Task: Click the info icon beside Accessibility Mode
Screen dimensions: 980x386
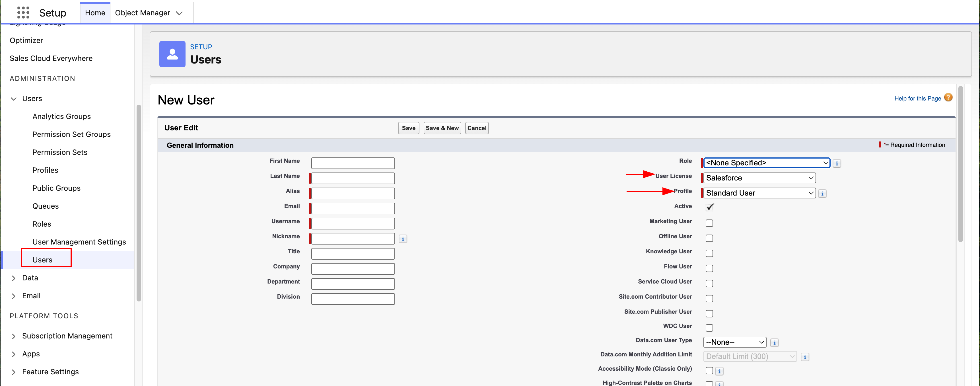Action: [x=719, y=371]
